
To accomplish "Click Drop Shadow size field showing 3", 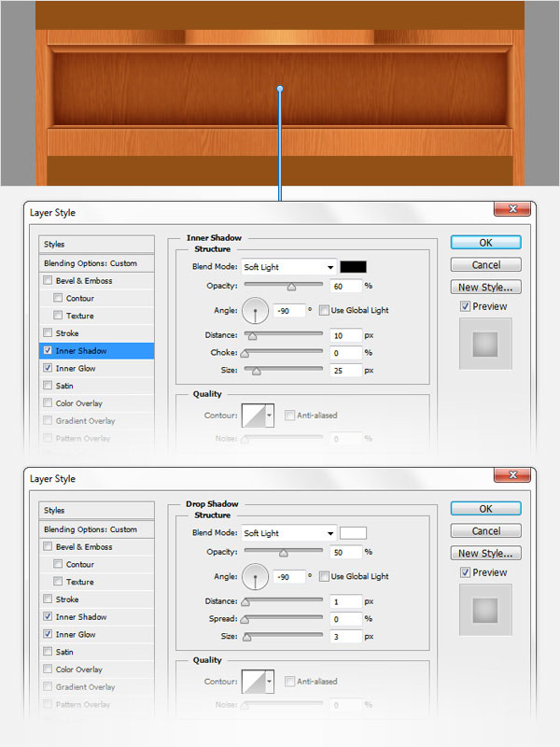I will [345, 637].
